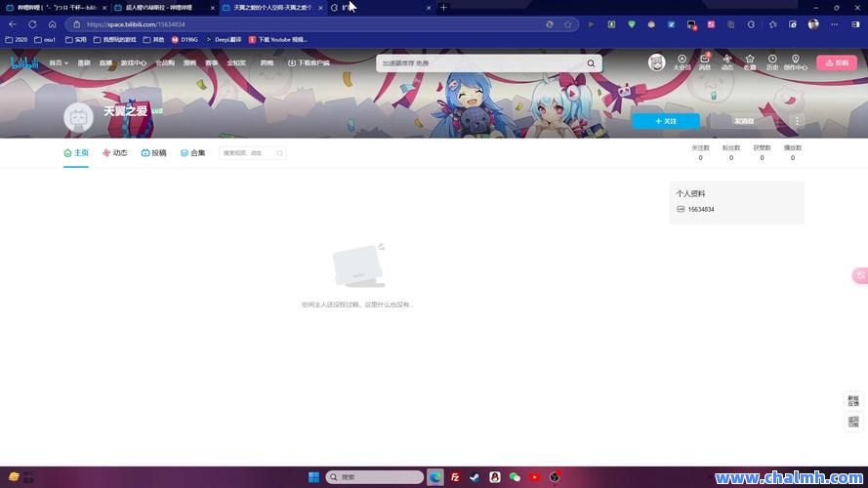Switch to the 投稿 tab in space
The width and height of the screenshot is (868, 488).
click(x=153, y=152)
